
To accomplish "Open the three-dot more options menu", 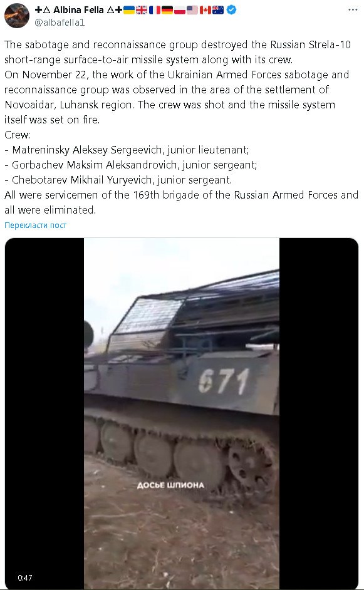I will coord(353,10).
